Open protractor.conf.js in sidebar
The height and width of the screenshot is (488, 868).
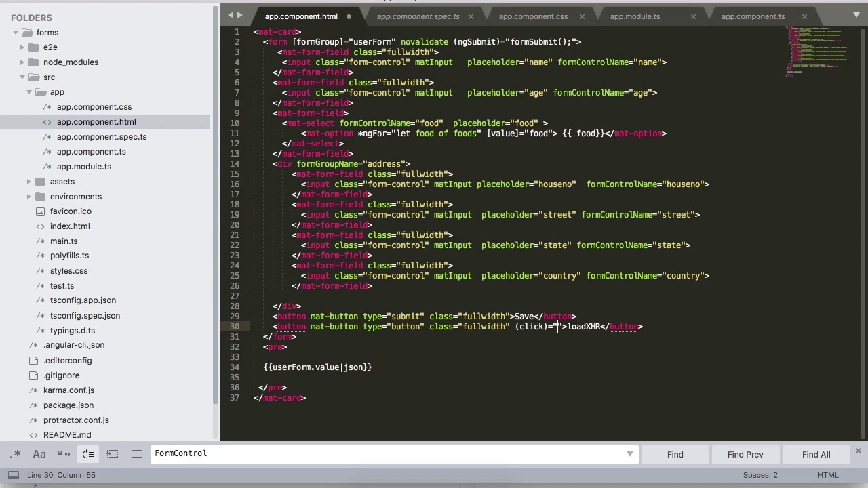pyautogui.click(x=76, y=420)
